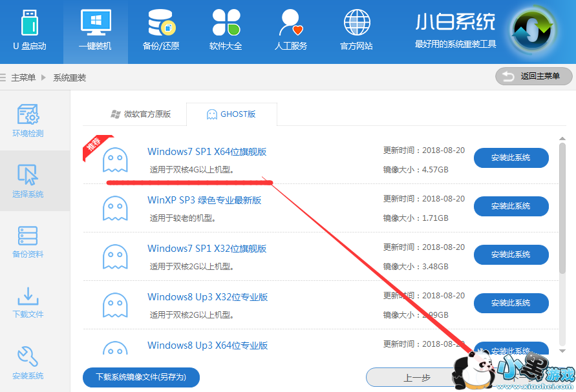Image resolution: width=576 pixels, height=392 pixels.
Task: Install Windows7 SP1 X32位旗舰版
Action: click(x=511, y=254)
